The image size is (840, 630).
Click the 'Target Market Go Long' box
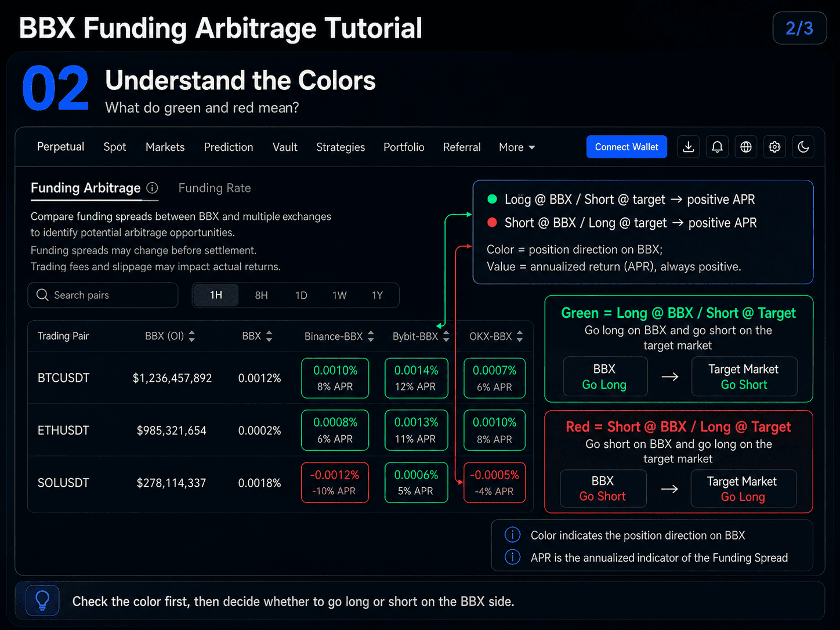(743, 488)
